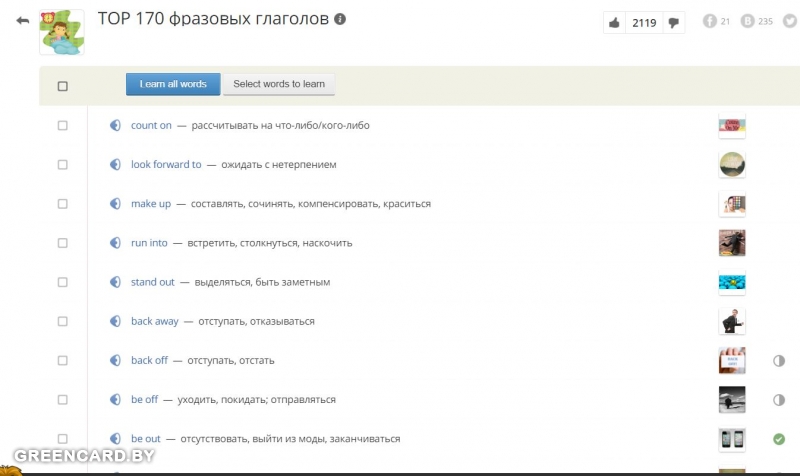Share on VK via its icon
Viewport: 800px width, 476px height.
point(747,21)
